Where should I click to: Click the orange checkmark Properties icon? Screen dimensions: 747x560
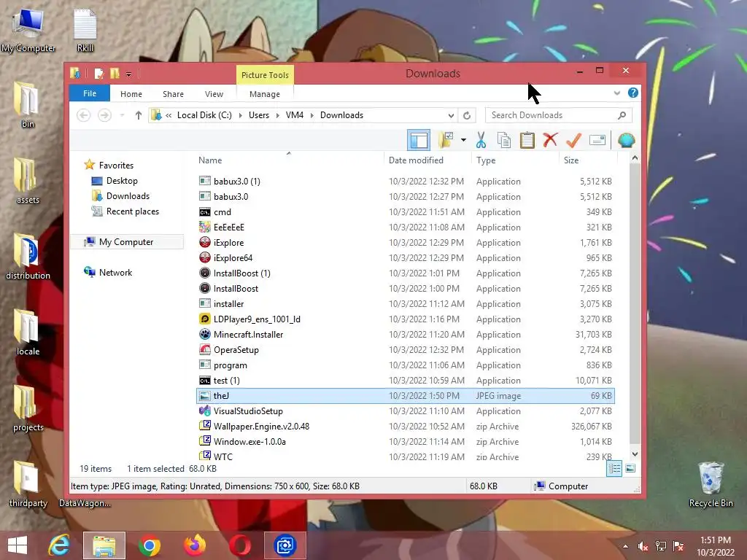point(573,141)
